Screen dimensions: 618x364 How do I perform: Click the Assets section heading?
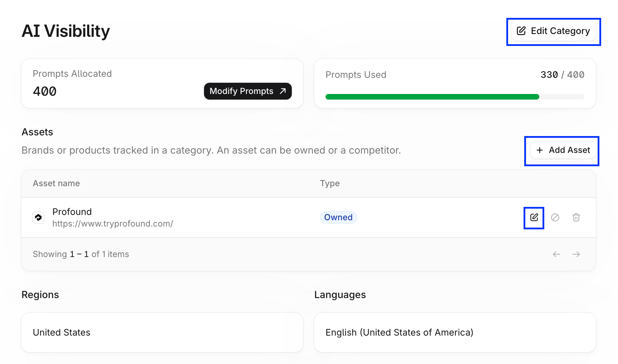[37, 132]
